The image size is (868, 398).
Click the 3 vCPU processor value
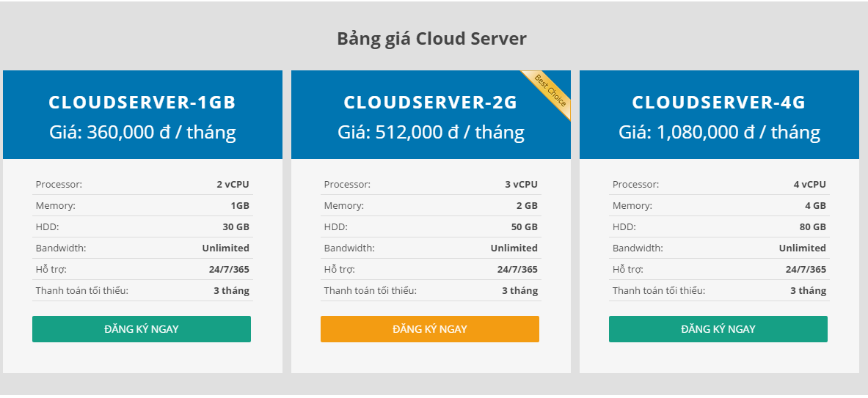[522, 184]
